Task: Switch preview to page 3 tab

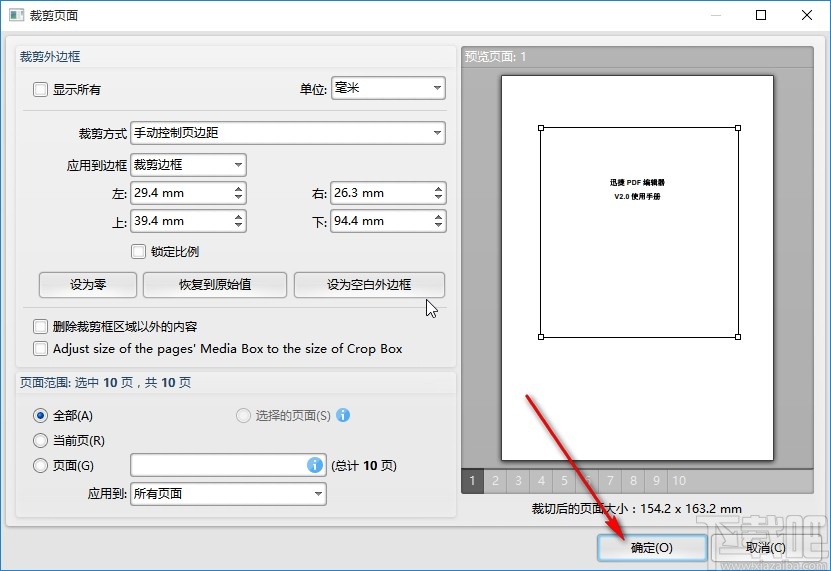Action: coord(518,481)
